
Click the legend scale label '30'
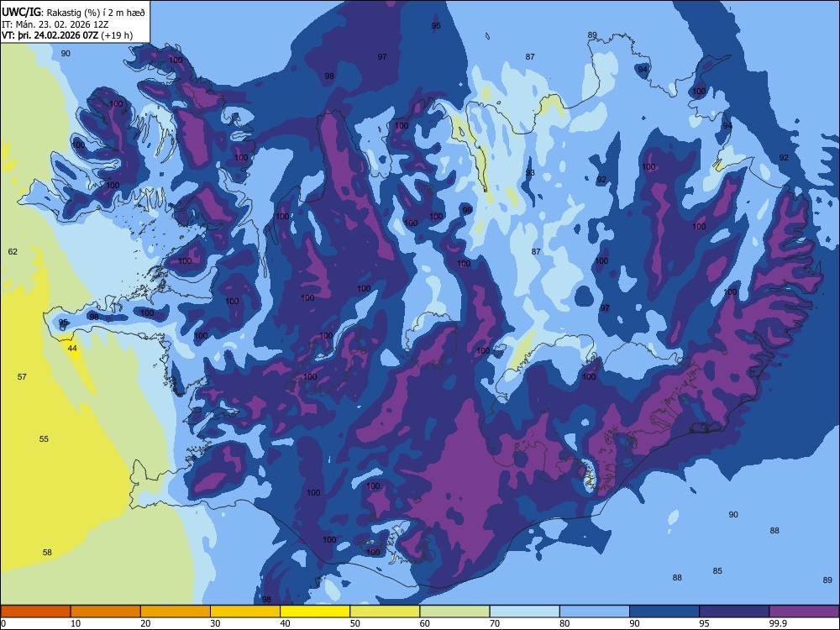click(x=215, y=623)
